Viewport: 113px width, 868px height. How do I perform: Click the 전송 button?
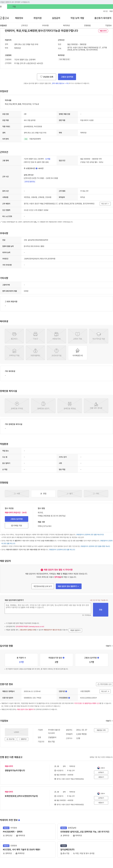click(x=101, y=610)
